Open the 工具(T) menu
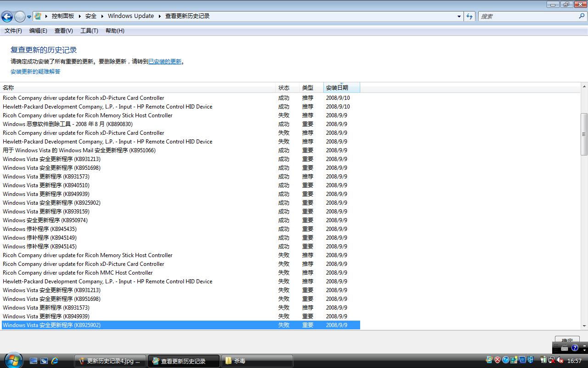This screenshot has width=588, height=368. (x=89, y=31)
